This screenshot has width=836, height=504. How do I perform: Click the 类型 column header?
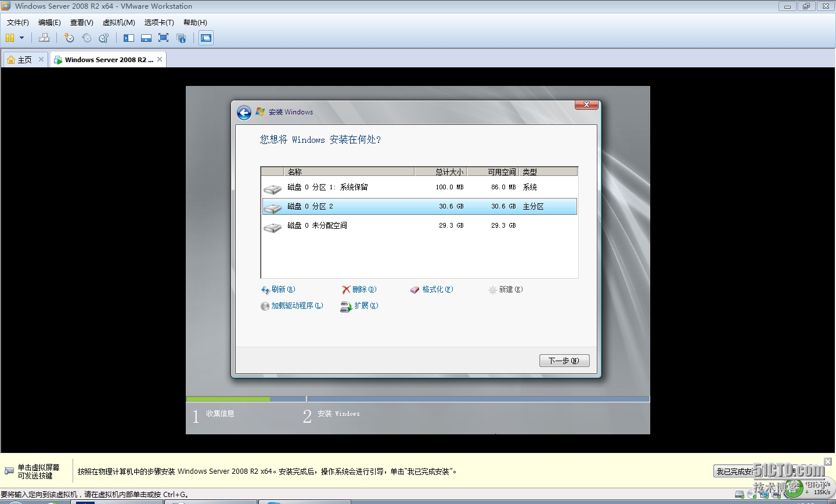pyautogui.click(x=548, y=172)
